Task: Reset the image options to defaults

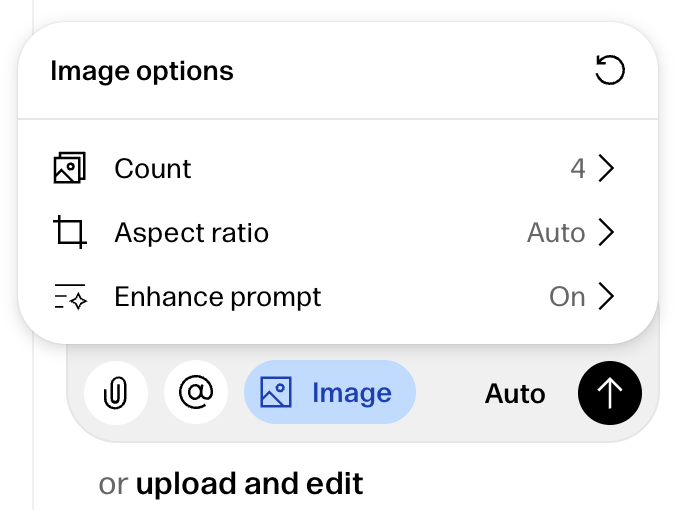Action: click(x=610, y=70)
